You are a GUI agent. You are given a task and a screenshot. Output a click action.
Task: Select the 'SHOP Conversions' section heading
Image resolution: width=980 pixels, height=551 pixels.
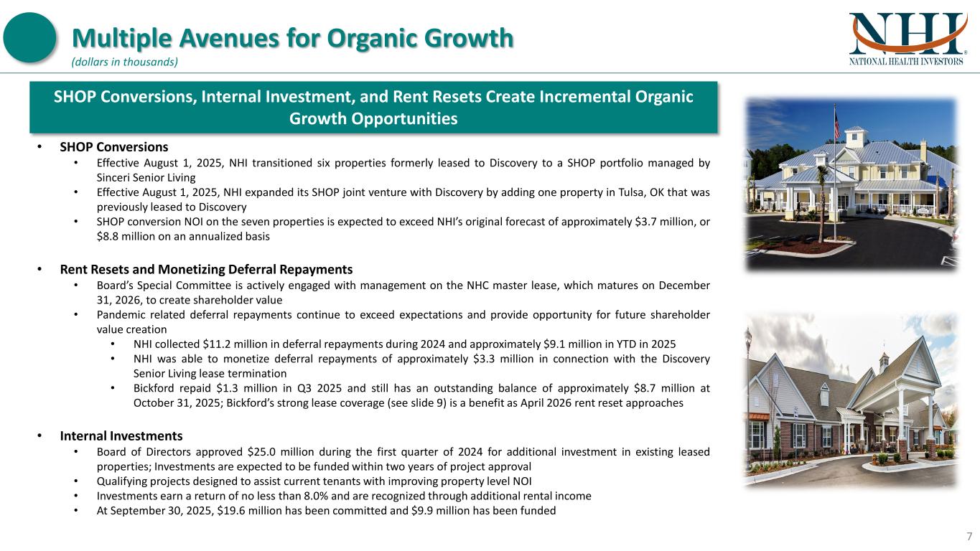point(113,147)
